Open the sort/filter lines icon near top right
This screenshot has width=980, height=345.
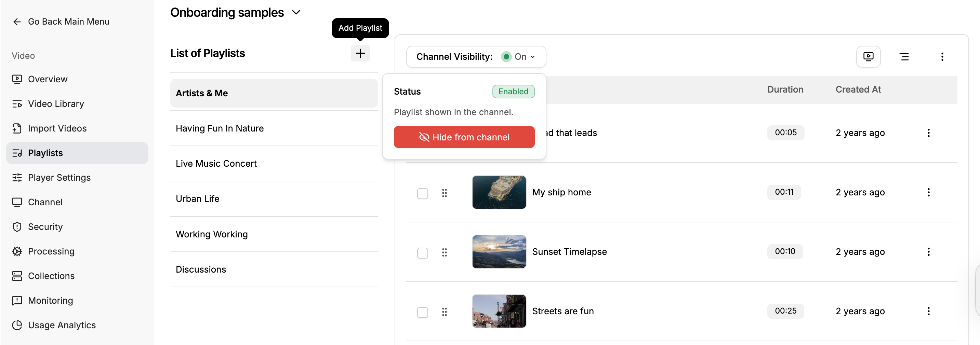pyautogui.click(x=905, y=56)
